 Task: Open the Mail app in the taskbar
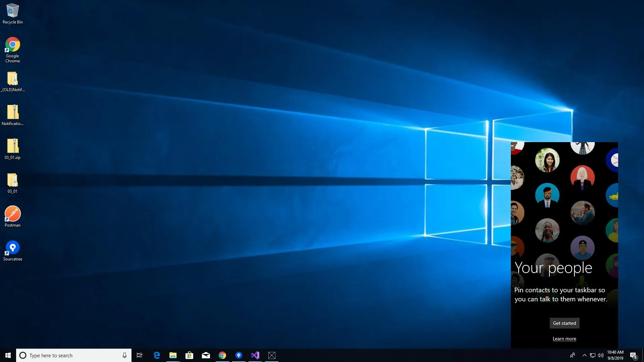[206, 355]
